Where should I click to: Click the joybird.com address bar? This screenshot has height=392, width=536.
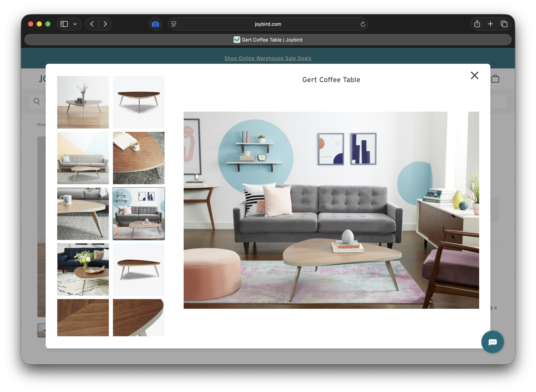[268, 24]
